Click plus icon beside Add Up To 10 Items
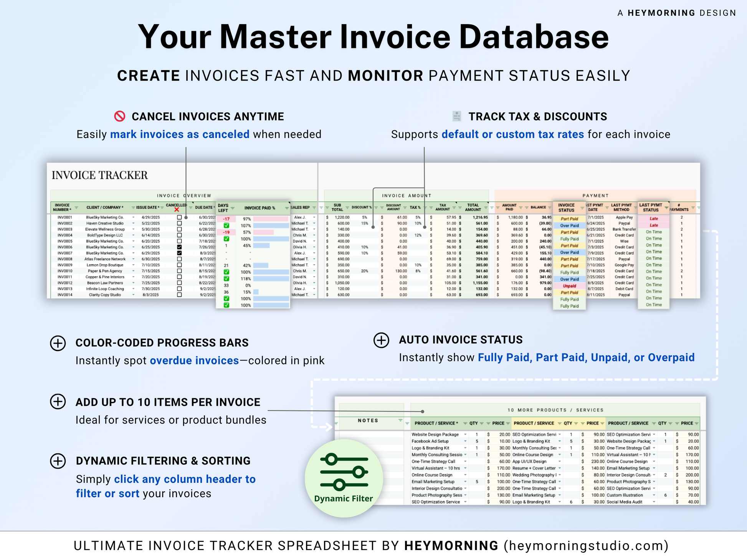Image resolution: width=747 pixels, height=560 pixels. pos(58,402)
